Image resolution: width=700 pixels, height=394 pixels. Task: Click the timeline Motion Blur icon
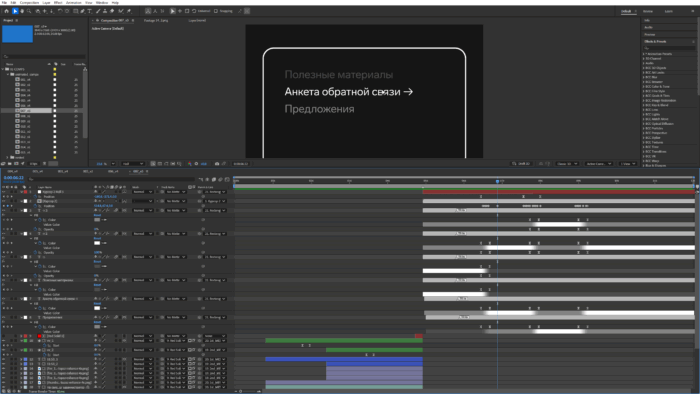coord(220,179)
